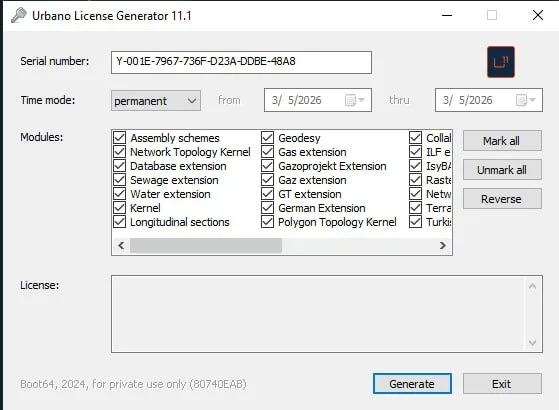Image resolution: width=559 pixels, height=410 pixels.
Task: Click the License box scroll-up arrow
Action: [x=532, y=287]
